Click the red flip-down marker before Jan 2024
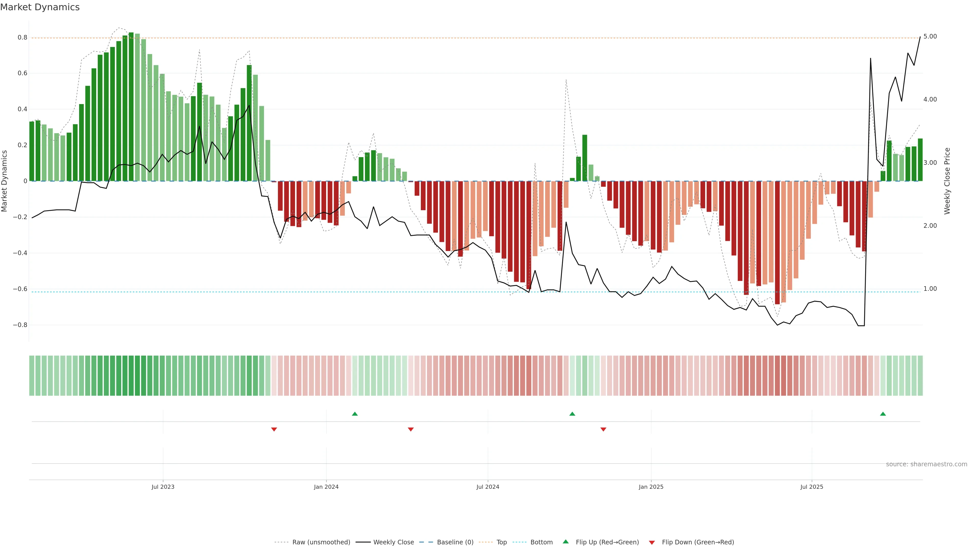The width and height of the screenshot is (980, 551). coord(274,429)
